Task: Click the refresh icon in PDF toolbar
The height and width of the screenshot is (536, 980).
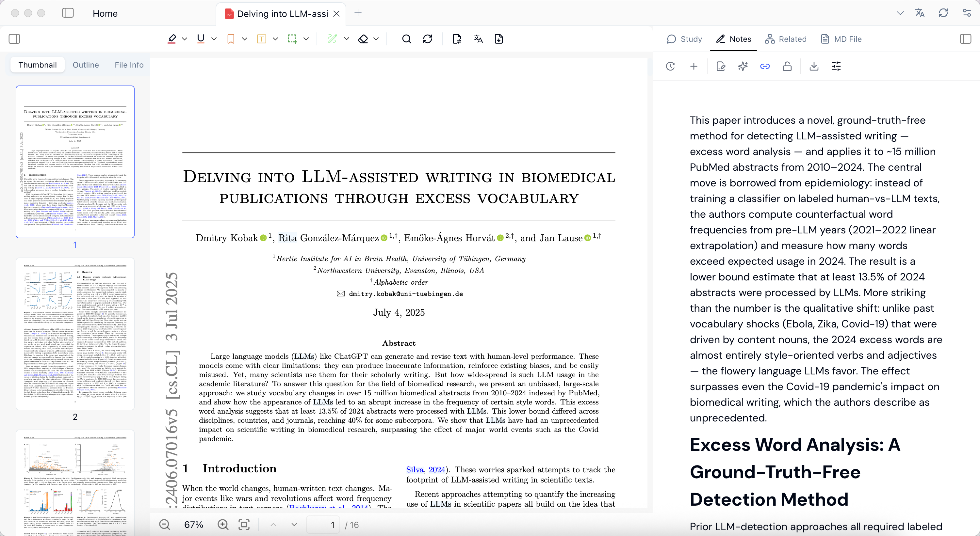Action: pyautogui.click(x=428, y=39)
